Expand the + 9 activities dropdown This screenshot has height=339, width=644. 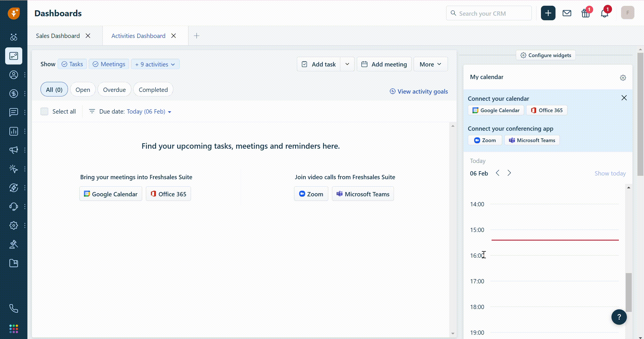pyautogui.click(x=155, y=64)
